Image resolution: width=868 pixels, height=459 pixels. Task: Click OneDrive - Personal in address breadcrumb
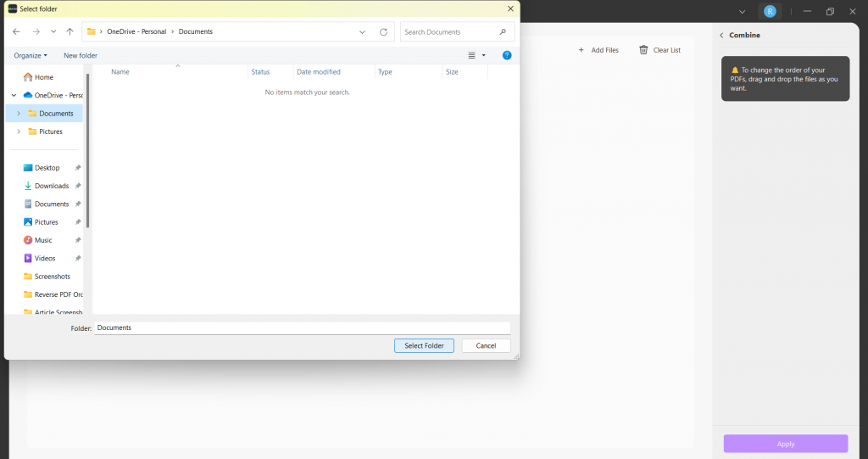pos(136,31)
